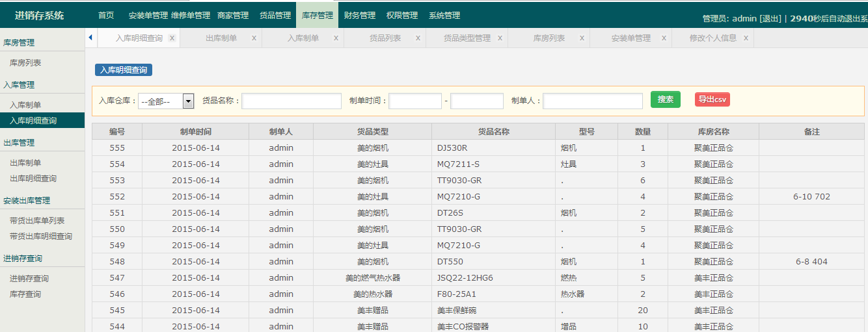Open 货品管理 top menu
The image size is (868, 332).
pyautogui.click(x=275, y=15)
